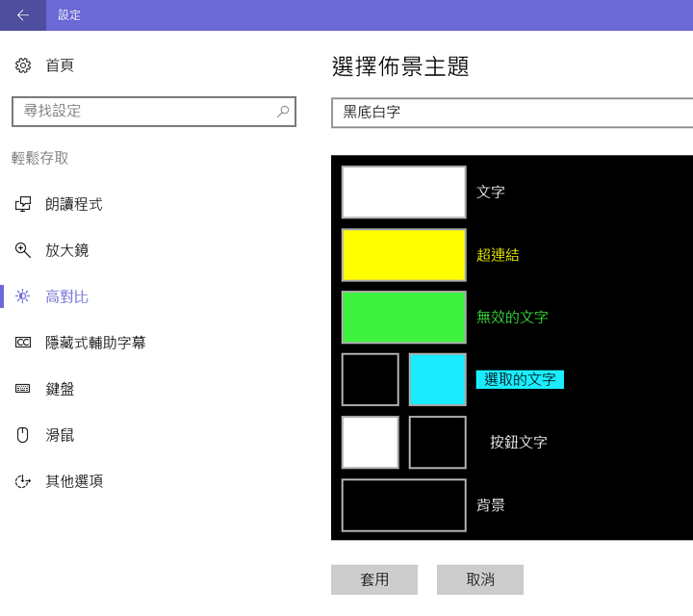This screenshot has height=616, width=693.
Task: Click the 超連結 yellow label text
Action: 498,255
